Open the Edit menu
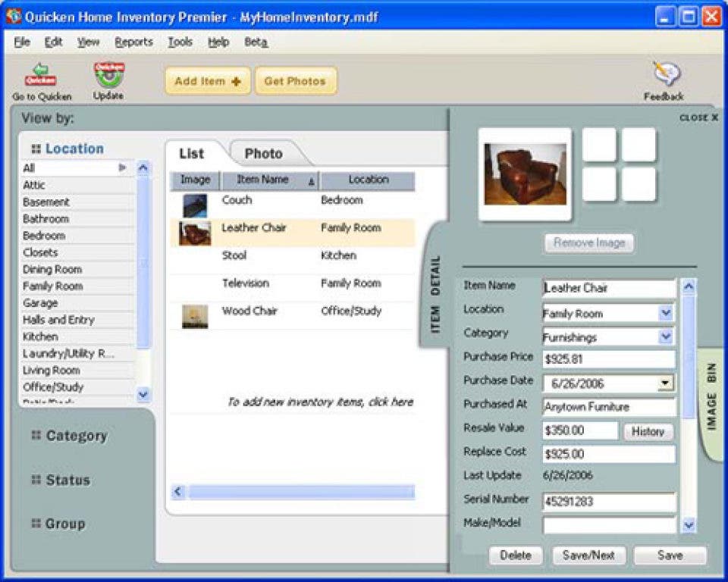 coord(53,42)
